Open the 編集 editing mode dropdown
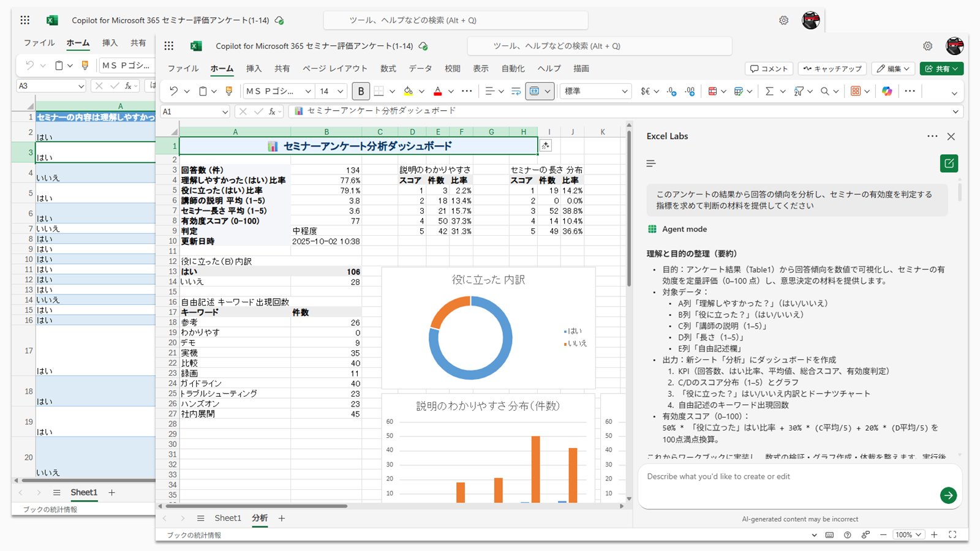The width and height of the screenshot is (980, 551). click(893, 69)
